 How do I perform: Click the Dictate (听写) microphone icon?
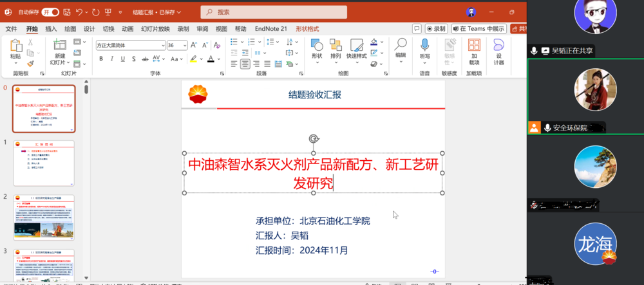coord(424,45)
